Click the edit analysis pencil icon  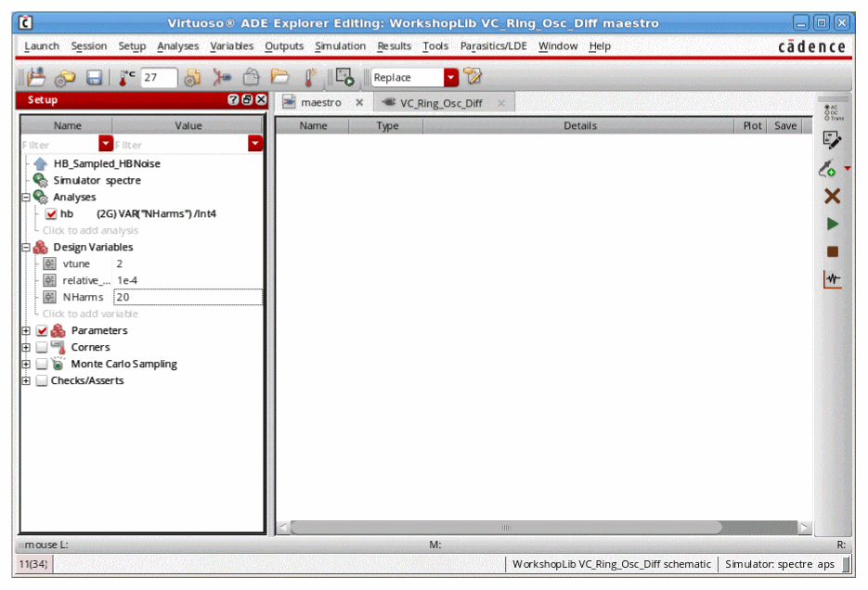[x=832, y=140]
